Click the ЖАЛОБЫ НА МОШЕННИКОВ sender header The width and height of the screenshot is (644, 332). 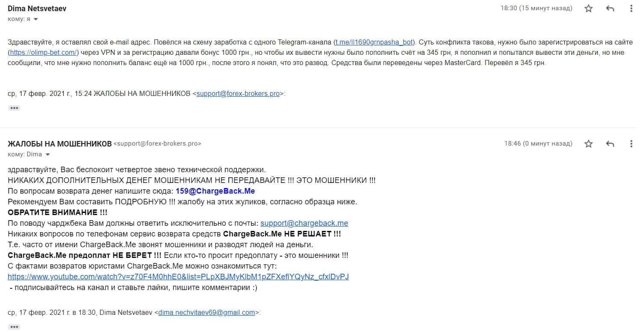click(59, 144)
